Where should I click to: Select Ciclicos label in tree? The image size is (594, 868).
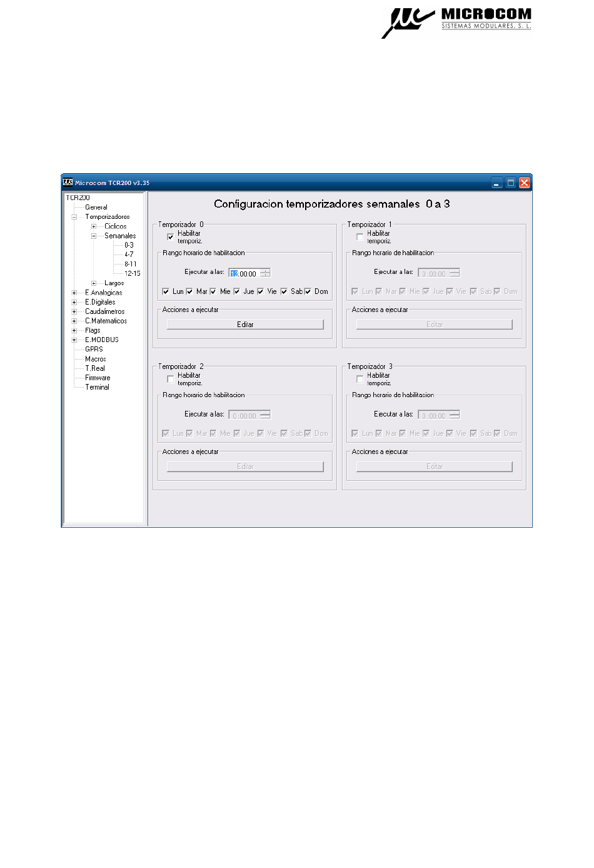116,226
